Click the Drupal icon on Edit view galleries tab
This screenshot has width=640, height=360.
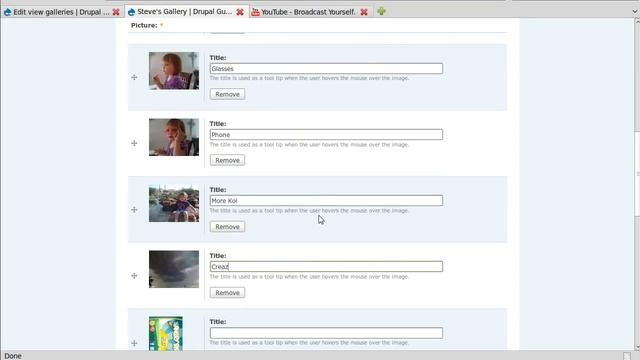coord(7,12)
